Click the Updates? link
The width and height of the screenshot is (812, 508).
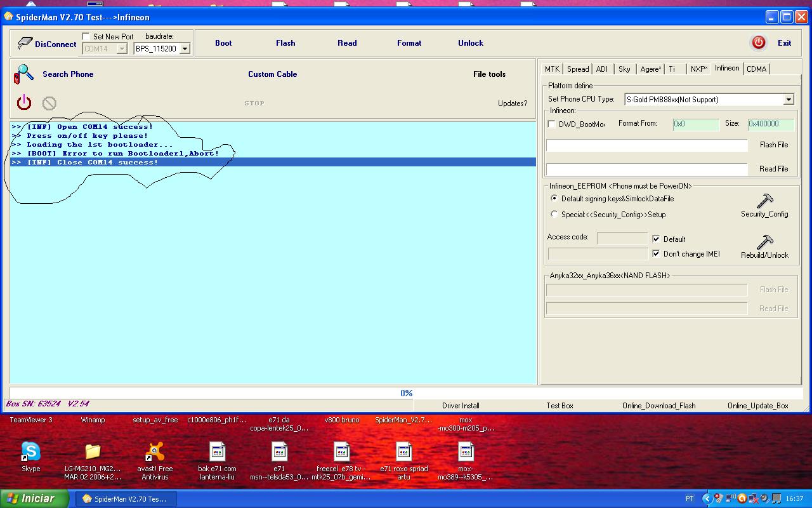(513, 104)
